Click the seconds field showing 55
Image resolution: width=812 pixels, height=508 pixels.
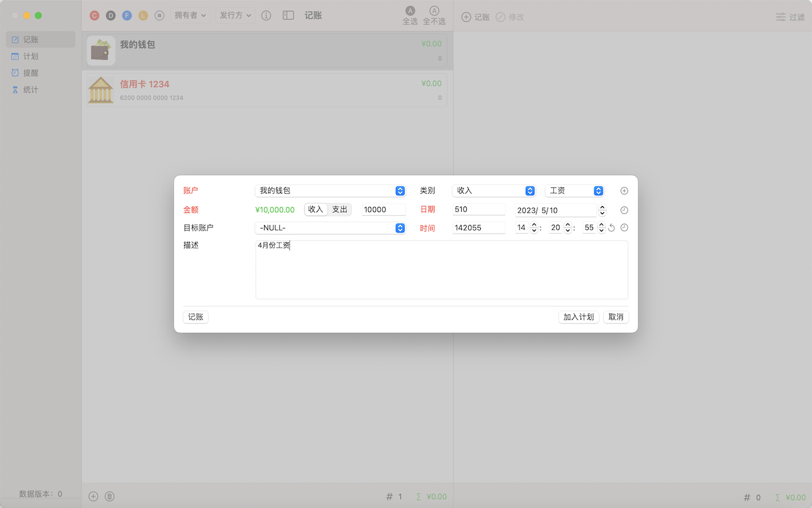[x=590, y=228]
